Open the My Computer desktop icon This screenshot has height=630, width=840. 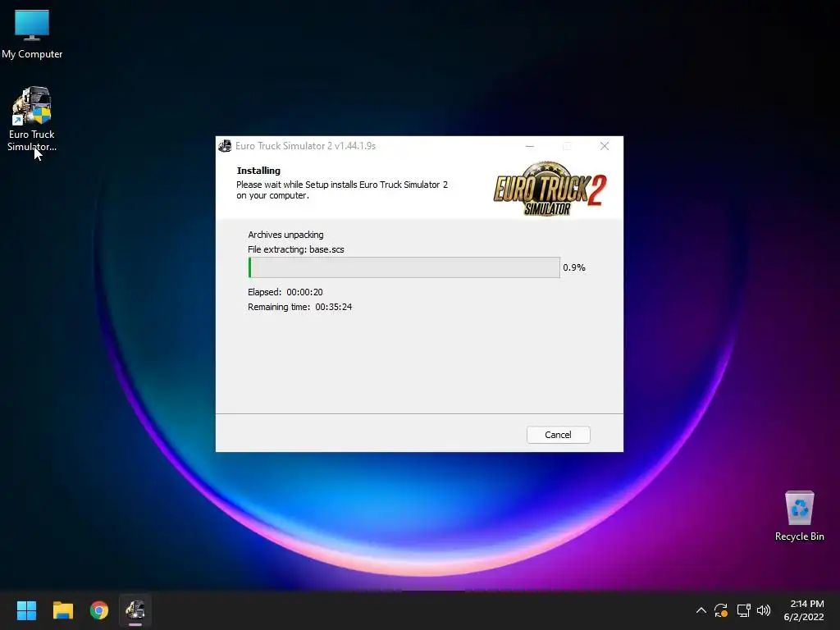coord(32,34)
